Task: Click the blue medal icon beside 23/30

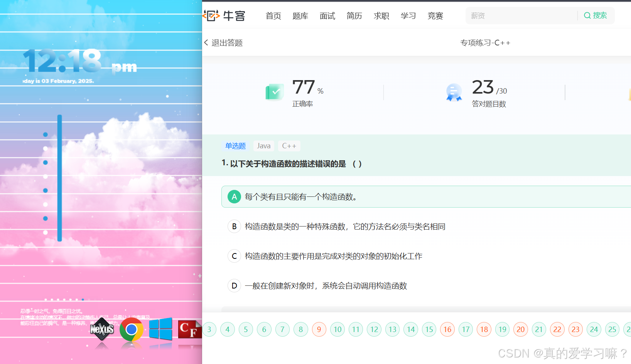Action: 454,92
